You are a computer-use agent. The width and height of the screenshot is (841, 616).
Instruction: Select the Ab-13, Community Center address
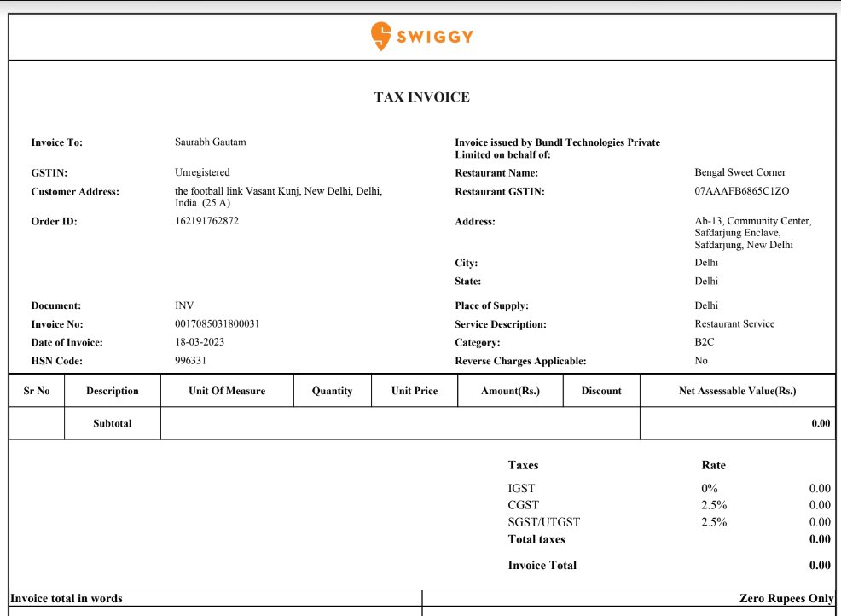point(753,233)
